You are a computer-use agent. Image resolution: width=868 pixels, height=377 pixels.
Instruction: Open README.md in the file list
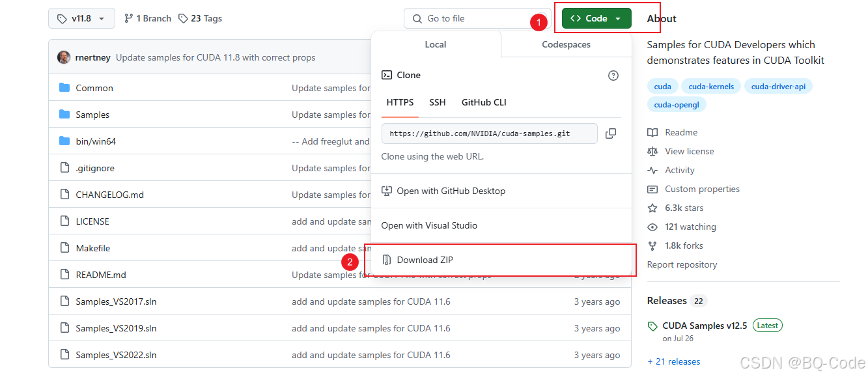point(101,275)
